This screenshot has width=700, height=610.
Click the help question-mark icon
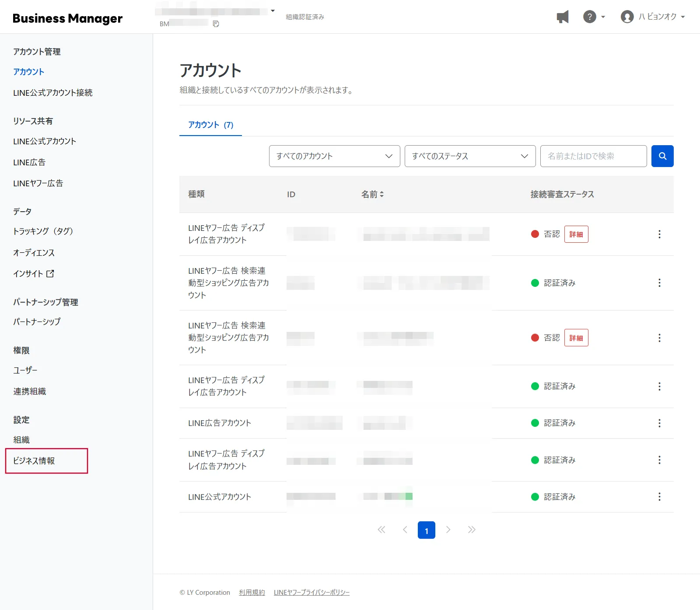(x=589, y=17)
